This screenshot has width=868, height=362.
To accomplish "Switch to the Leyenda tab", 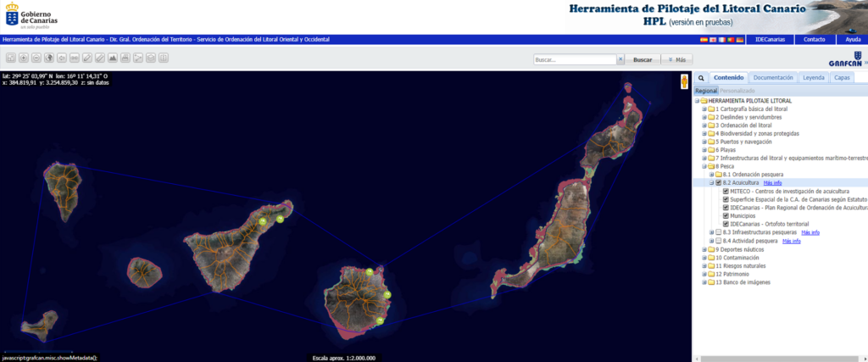I will point(814,78).
